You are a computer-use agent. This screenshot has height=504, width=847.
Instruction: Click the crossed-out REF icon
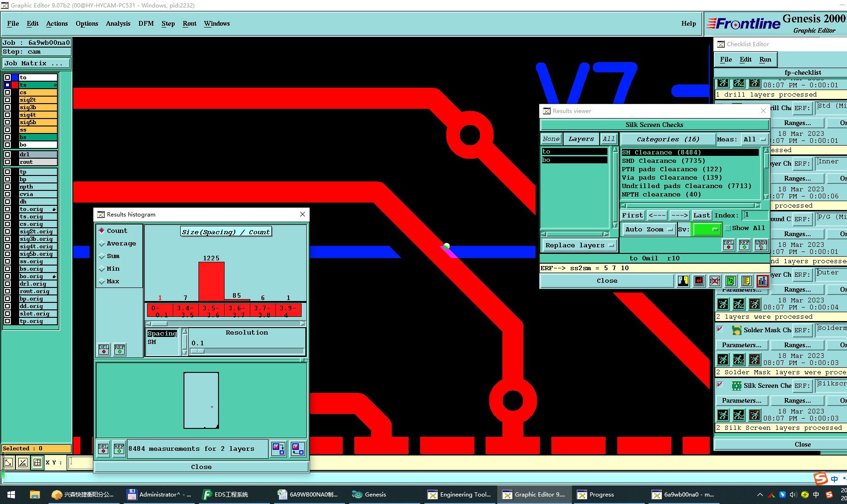715,280
